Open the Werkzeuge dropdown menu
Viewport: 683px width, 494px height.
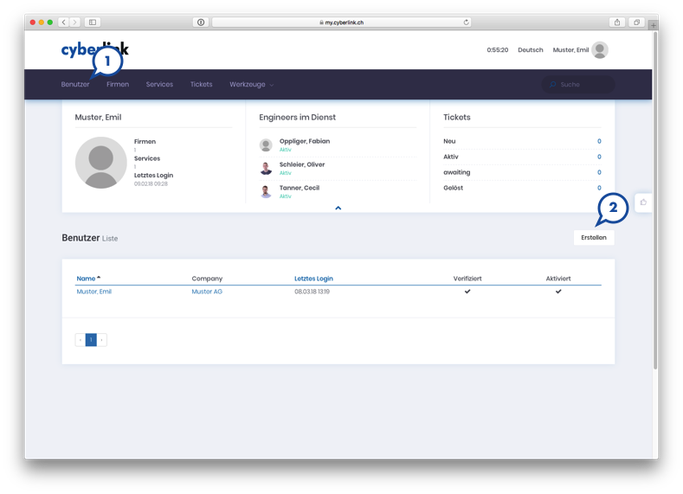(251, 85)
